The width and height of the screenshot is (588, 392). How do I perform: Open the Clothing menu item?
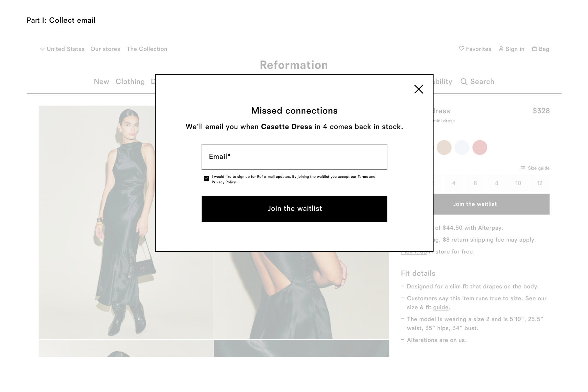click(130, 81)
